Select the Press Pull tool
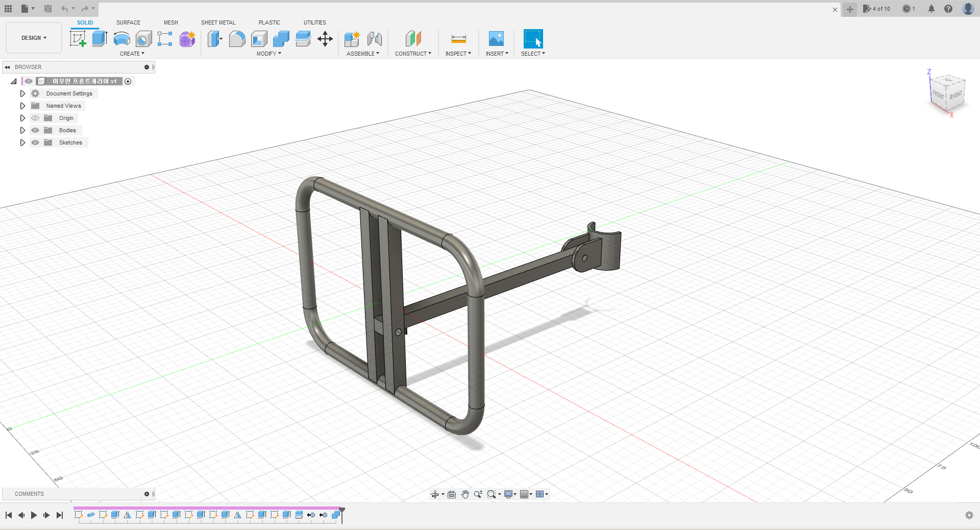Viewport: 980px width, 530px height. pos(215,39)
